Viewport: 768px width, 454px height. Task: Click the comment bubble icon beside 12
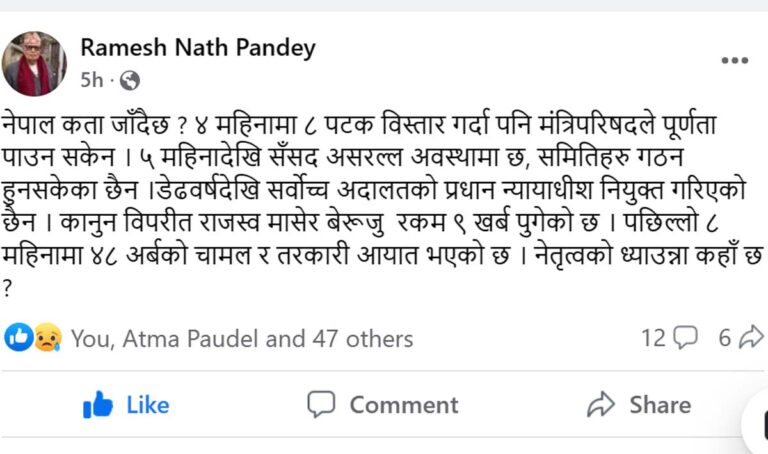click(x=685, y=338)
